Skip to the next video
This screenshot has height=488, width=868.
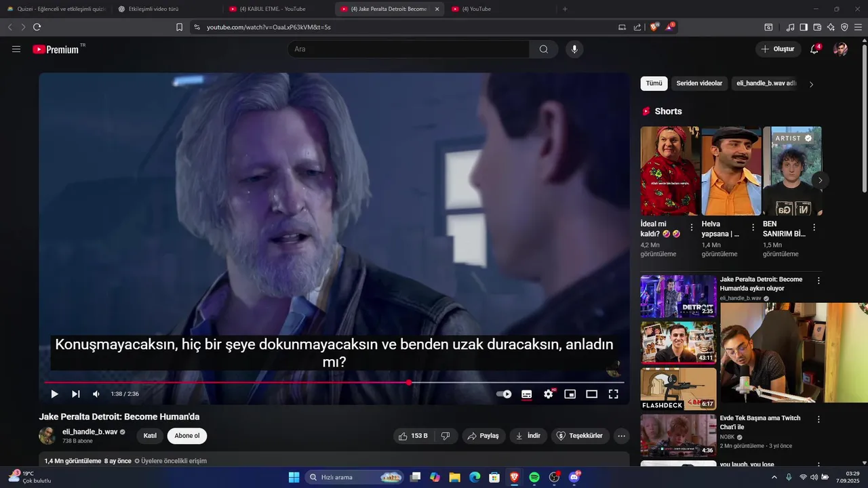point(76,394)
